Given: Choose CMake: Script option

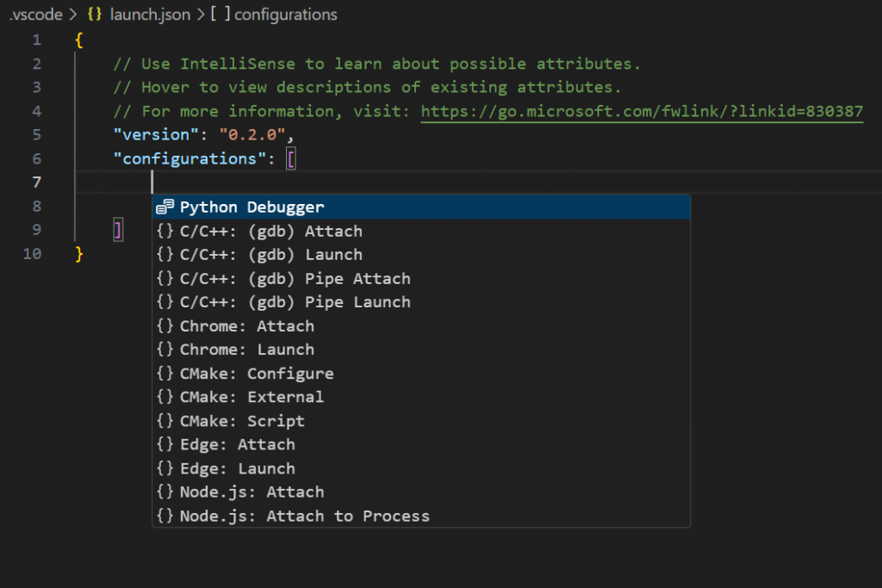Looking at the screenshot, I should 242,421.
